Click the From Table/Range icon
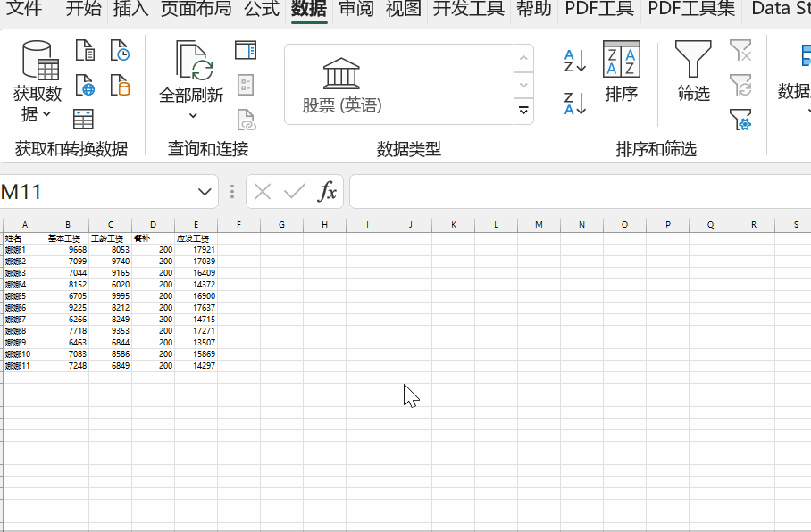Viewport: 811px width, 532px height. pos(83,119)
